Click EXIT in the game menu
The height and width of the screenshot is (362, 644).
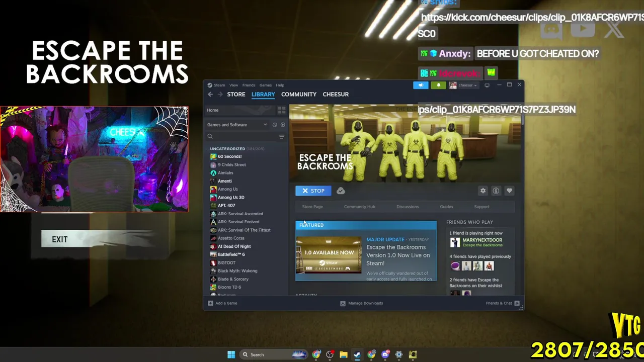tap(60, 239)
